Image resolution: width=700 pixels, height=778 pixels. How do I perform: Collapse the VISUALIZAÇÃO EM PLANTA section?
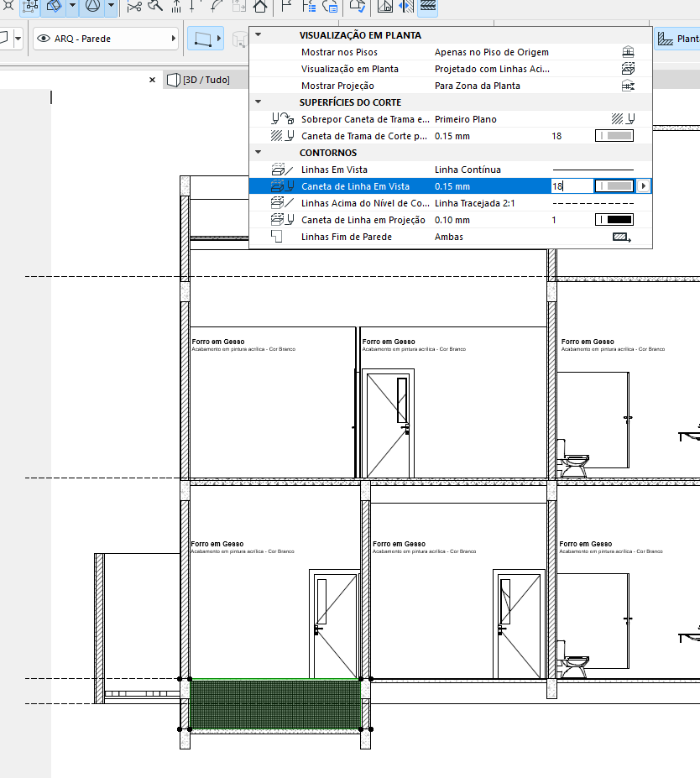[259, 35]
